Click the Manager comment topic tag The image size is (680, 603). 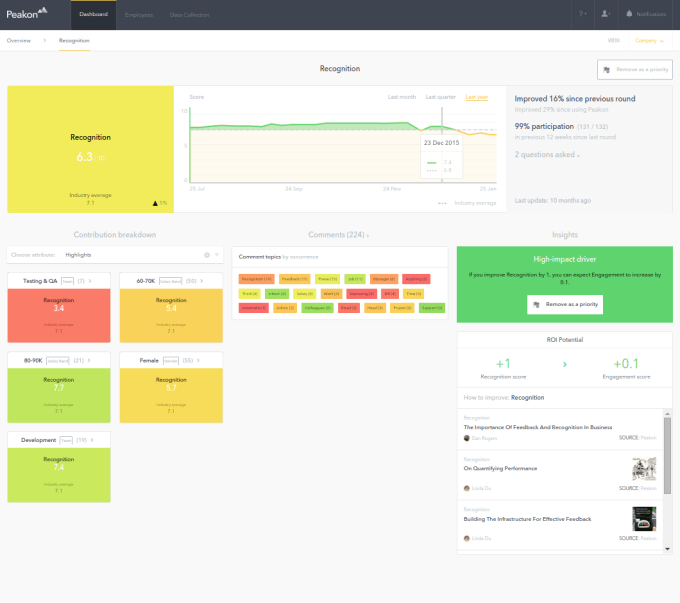384,279
